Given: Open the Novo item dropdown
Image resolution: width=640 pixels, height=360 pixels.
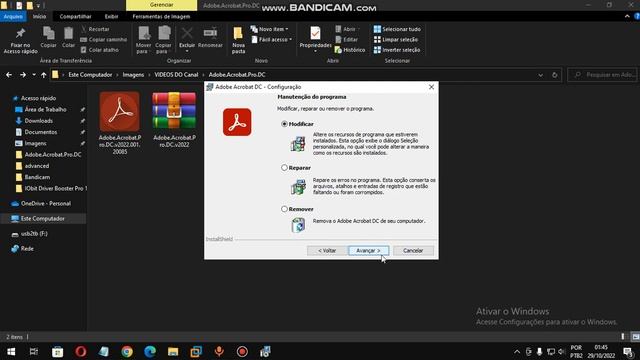Looking at the screenshot, I should click(269, 29).
